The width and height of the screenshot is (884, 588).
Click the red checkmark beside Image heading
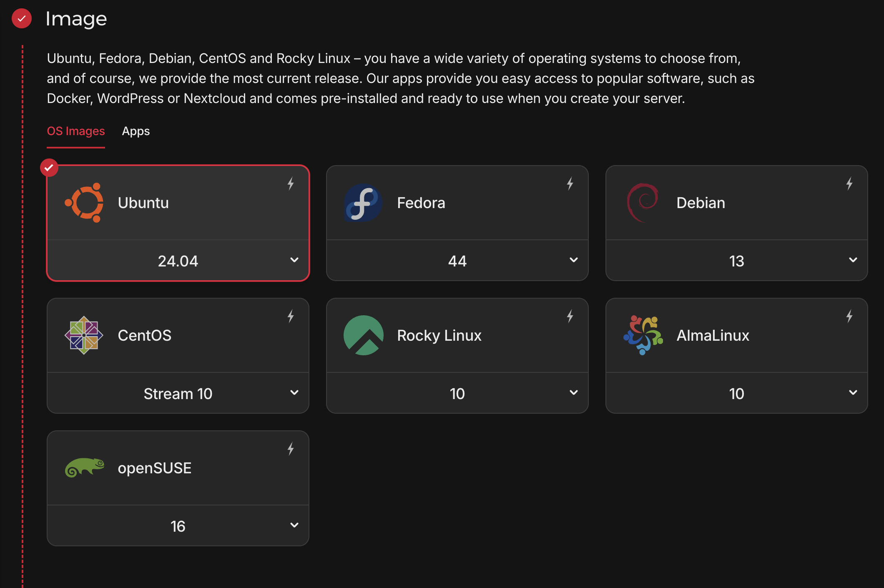point(22,18)
